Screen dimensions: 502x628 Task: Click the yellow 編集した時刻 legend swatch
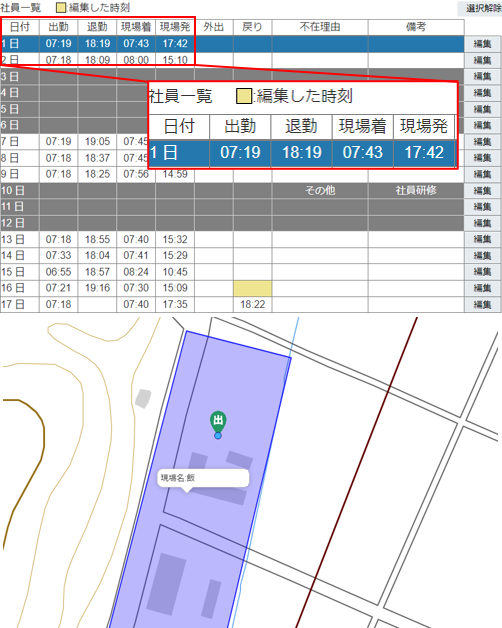[61, 8]
